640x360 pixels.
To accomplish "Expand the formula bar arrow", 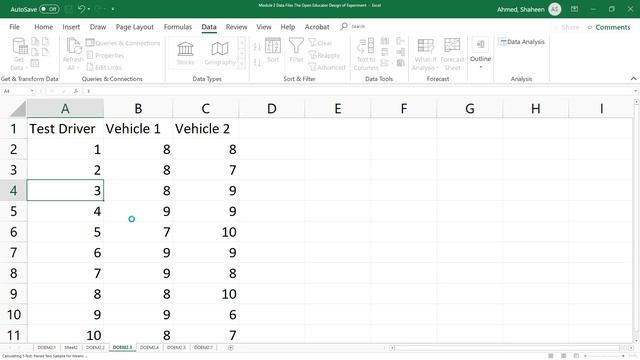I will tap(635, 91).
